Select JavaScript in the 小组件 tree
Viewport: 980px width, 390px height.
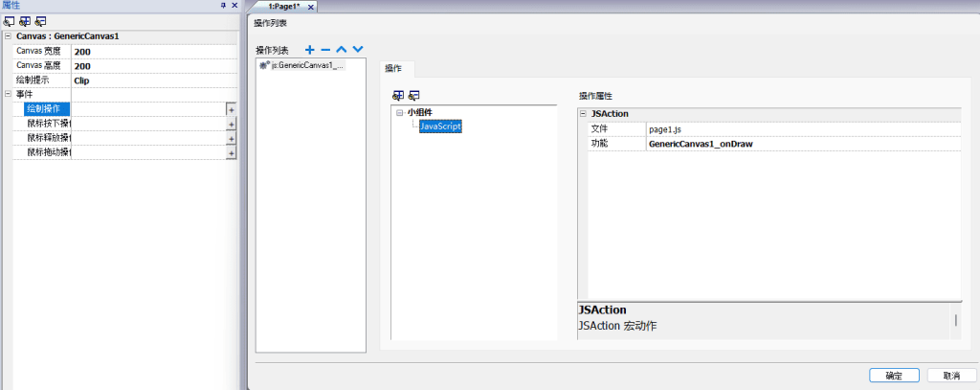(440, 126)
